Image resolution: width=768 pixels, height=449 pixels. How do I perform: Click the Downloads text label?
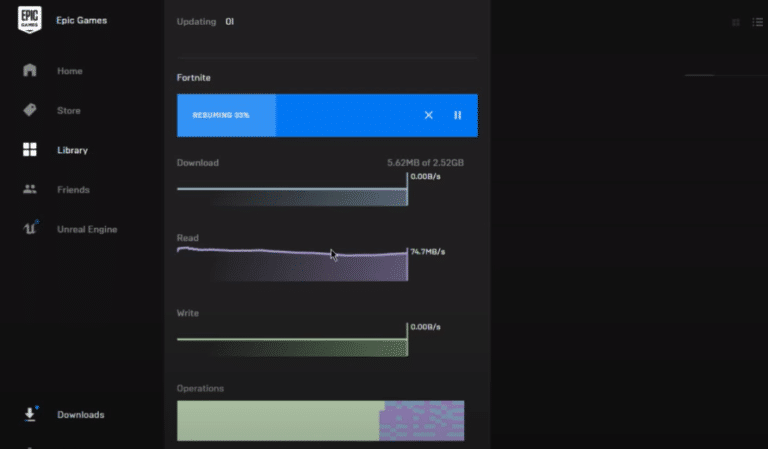coord(80,414)
